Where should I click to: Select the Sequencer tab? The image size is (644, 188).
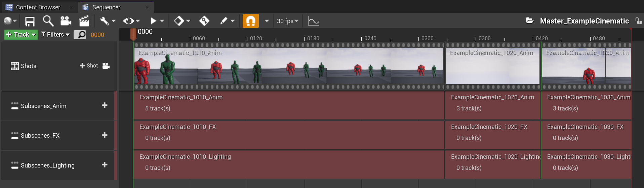coord(106,7)
